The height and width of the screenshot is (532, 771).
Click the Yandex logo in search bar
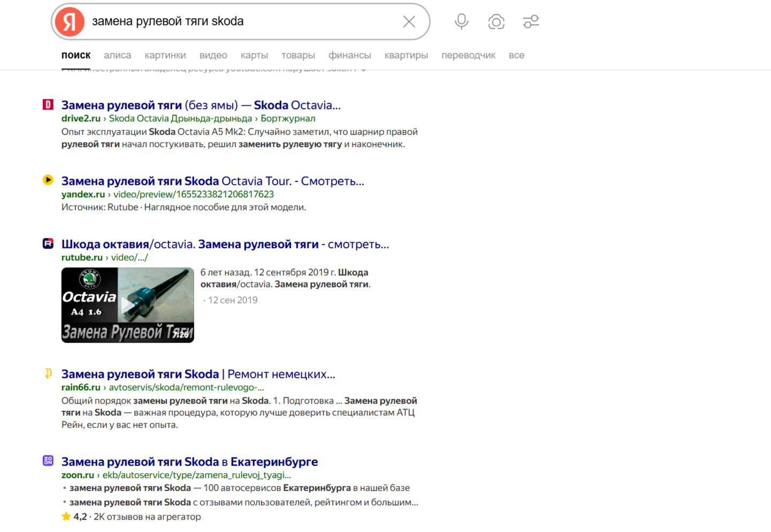tap(70, 22)
